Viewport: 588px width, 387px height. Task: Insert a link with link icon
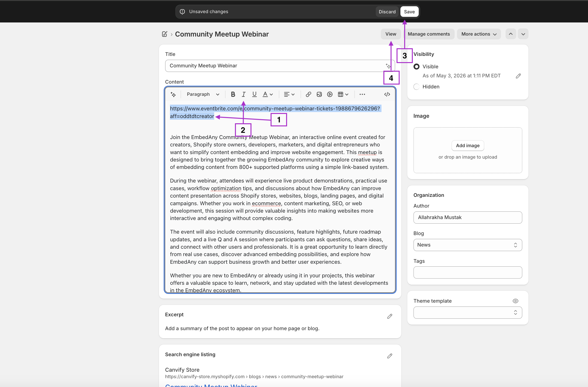pos(308,94)
